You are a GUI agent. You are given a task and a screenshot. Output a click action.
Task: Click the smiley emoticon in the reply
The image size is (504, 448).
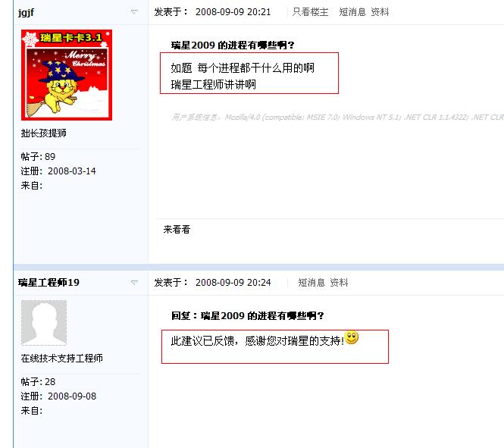pyautogui.click(x=352, y=337)
